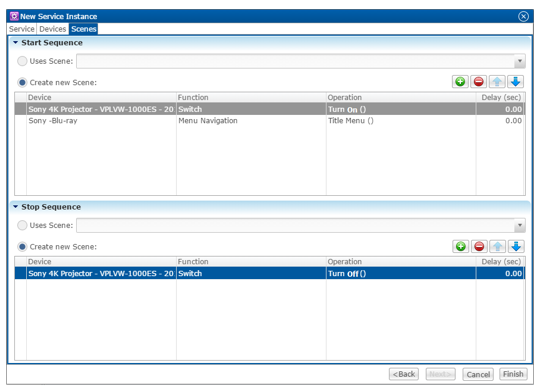
Task: Click Delay (sec) header in Stop Sequence table
Action: 500,262
